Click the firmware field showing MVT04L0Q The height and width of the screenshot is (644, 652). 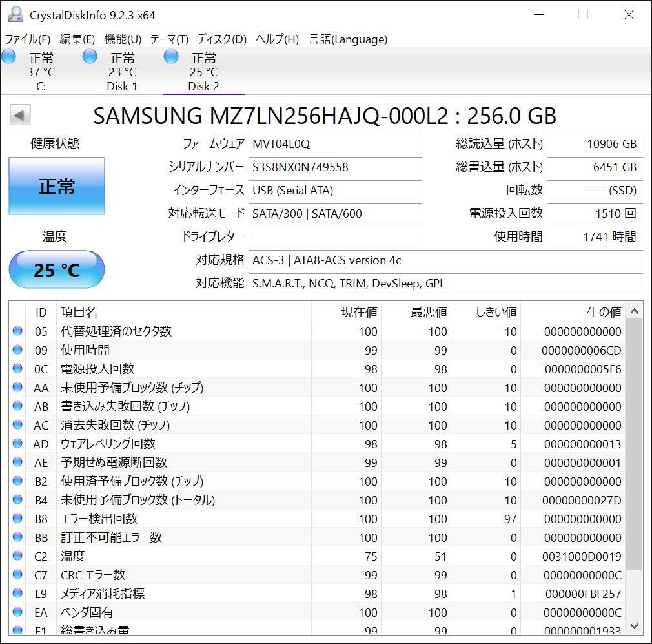click(x=335, y=144)
